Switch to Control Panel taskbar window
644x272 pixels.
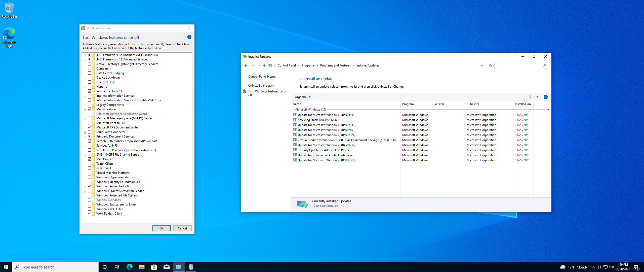click(x=179, y=267)
